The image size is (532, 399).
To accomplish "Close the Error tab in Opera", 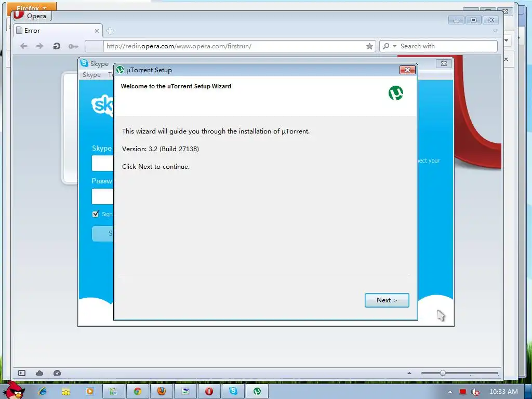I will click(97, 31).
